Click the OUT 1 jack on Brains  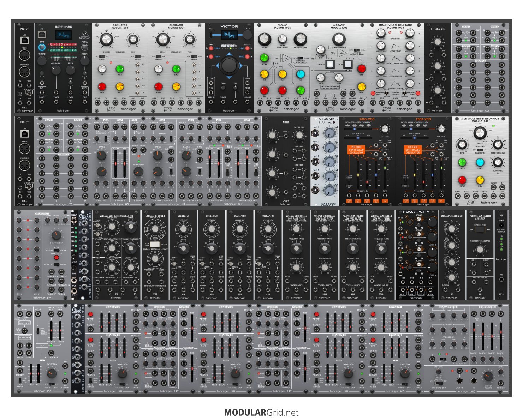coord(42,93)
